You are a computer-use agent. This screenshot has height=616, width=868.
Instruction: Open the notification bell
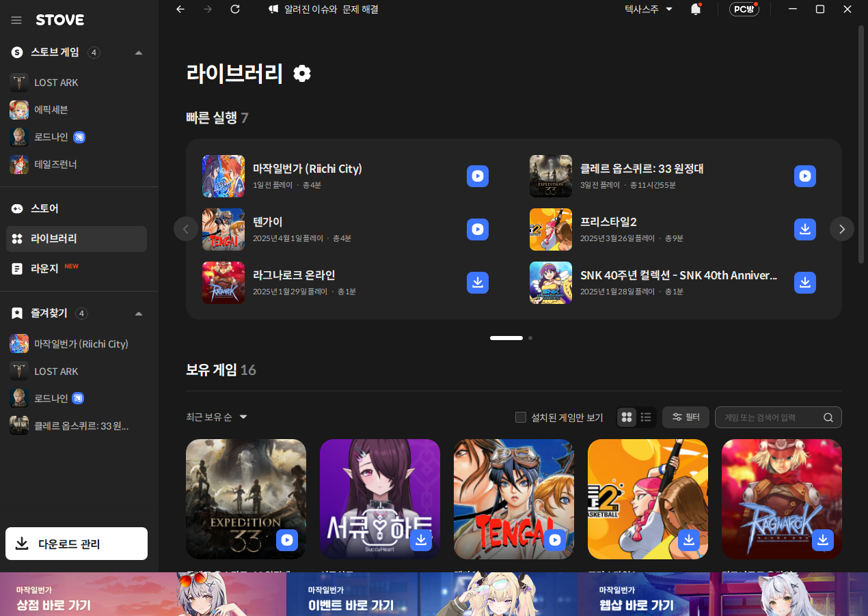tap(696, 9)
